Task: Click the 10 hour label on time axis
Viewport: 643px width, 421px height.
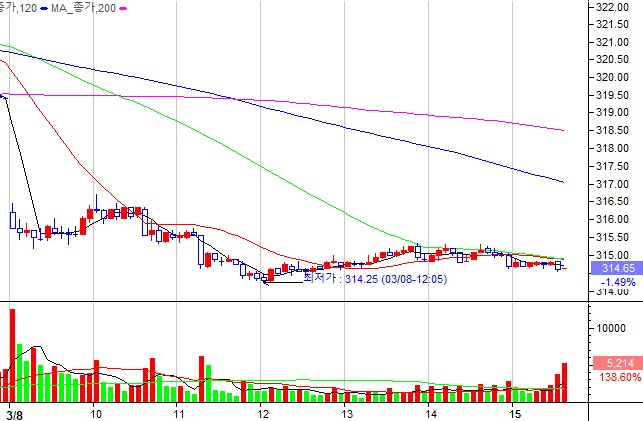Action: tap(96, 414)
